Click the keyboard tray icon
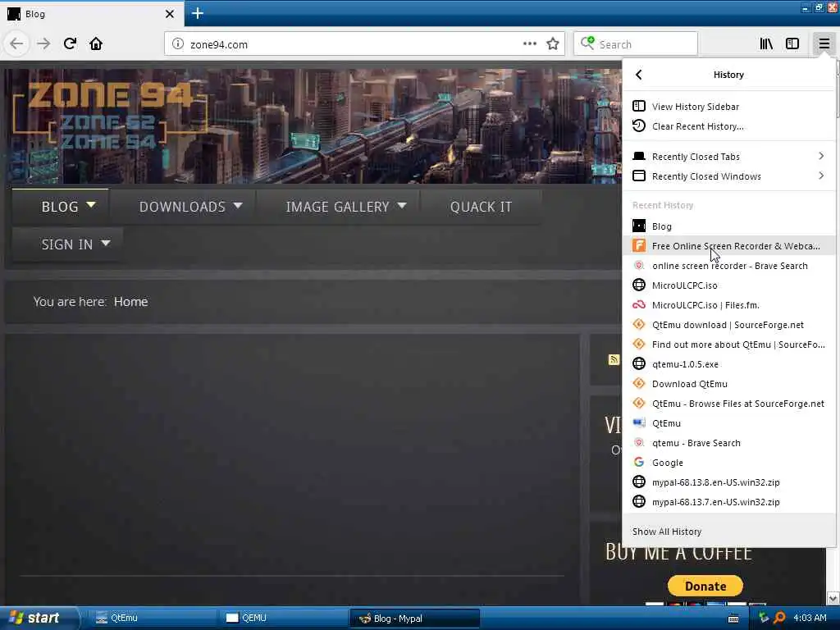Screen dimensions: 840x630 click(x=733, y=619)
